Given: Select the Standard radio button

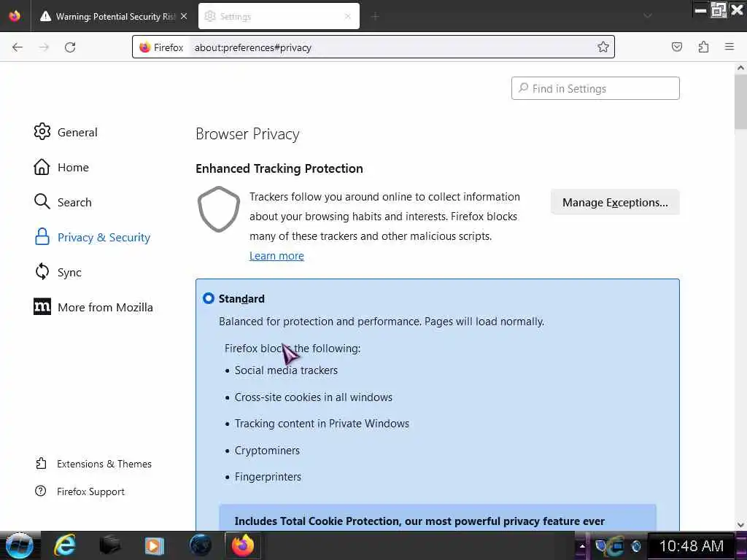Looking at the screenshot, I should click(208, 298).
